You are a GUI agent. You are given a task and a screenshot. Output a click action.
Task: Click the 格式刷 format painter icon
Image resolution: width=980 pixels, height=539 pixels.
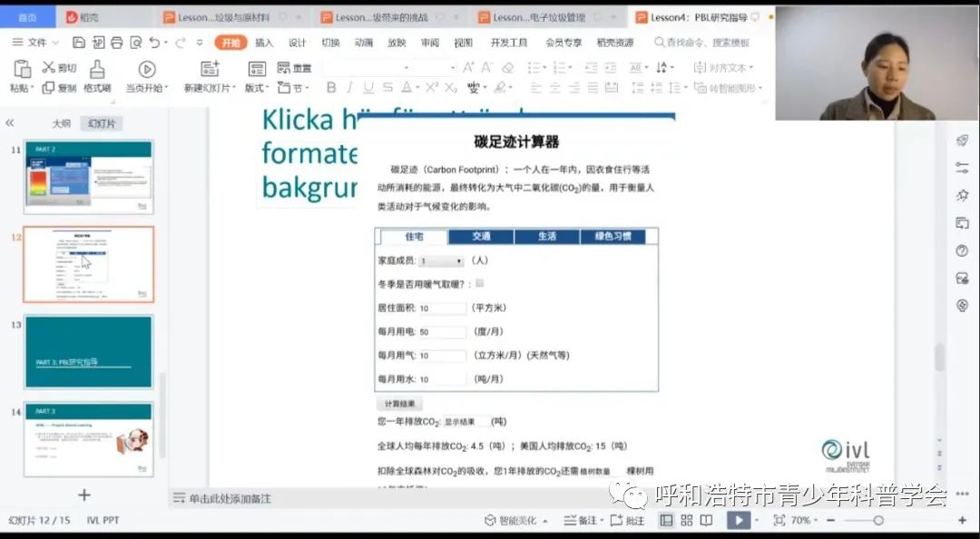[x=97, y=69]
